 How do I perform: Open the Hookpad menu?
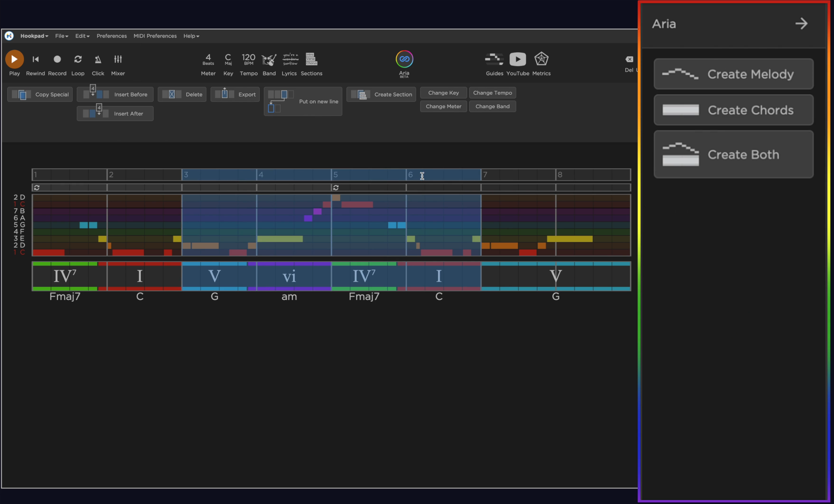point(34,36)
